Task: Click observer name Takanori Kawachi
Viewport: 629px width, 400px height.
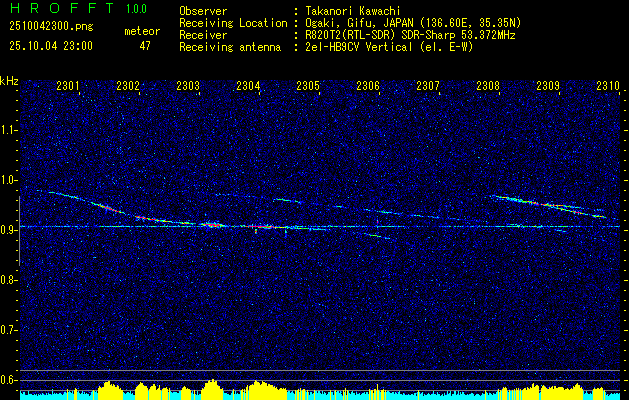Action: pyautogui.click(x=353, y=11)
